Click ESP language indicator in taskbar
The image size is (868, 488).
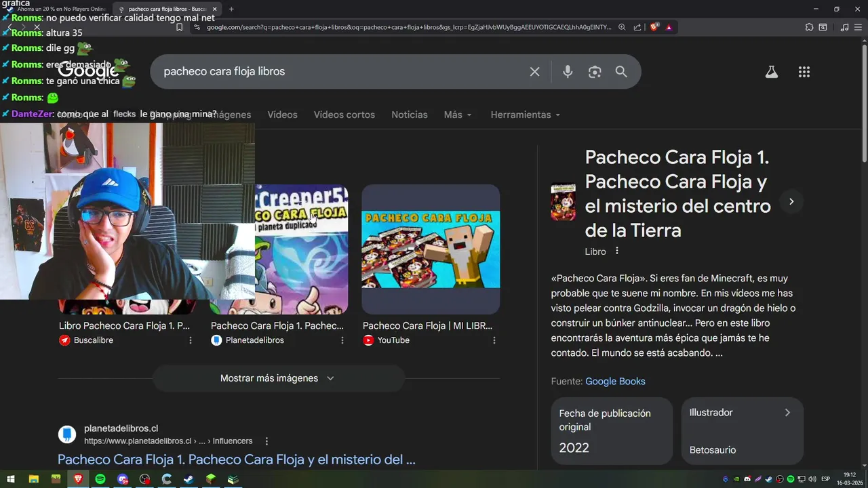tap(825, 479)
